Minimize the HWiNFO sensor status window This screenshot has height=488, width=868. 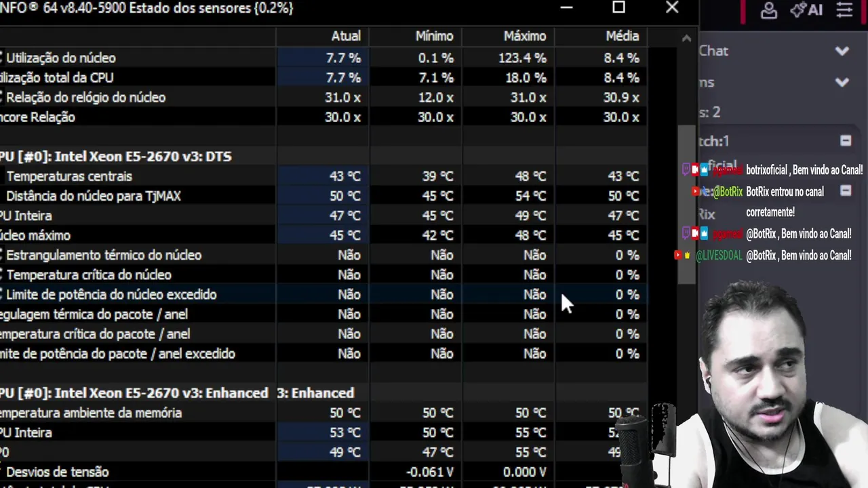(x=566, y=8)
